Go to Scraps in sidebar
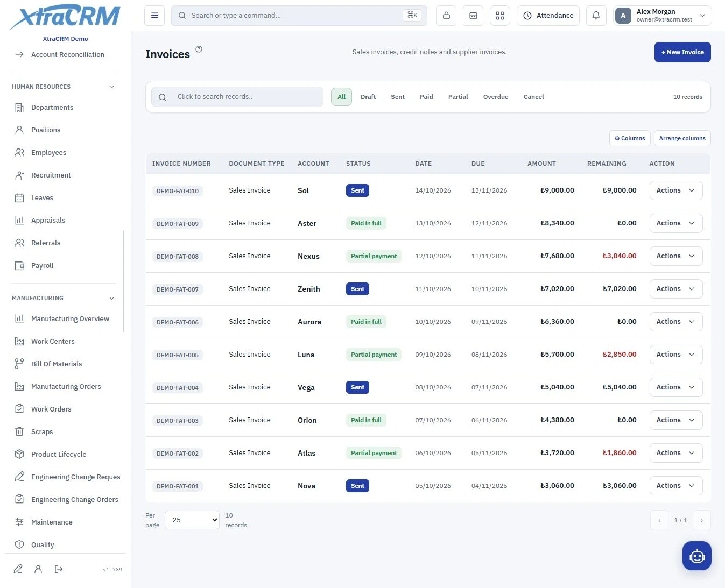The height and width of the screenshot is (588, 725). tap(42, 432)
